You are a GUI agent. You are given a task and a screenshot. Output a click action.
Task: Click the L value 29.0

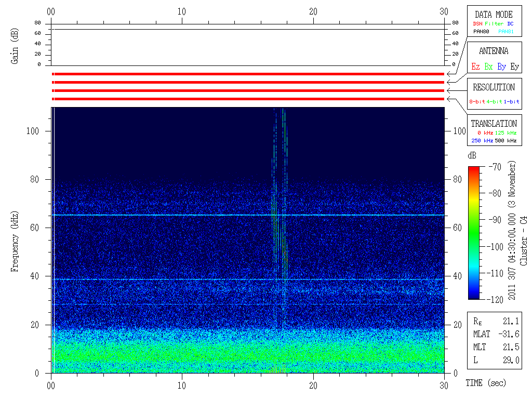(x=511, y=360)
